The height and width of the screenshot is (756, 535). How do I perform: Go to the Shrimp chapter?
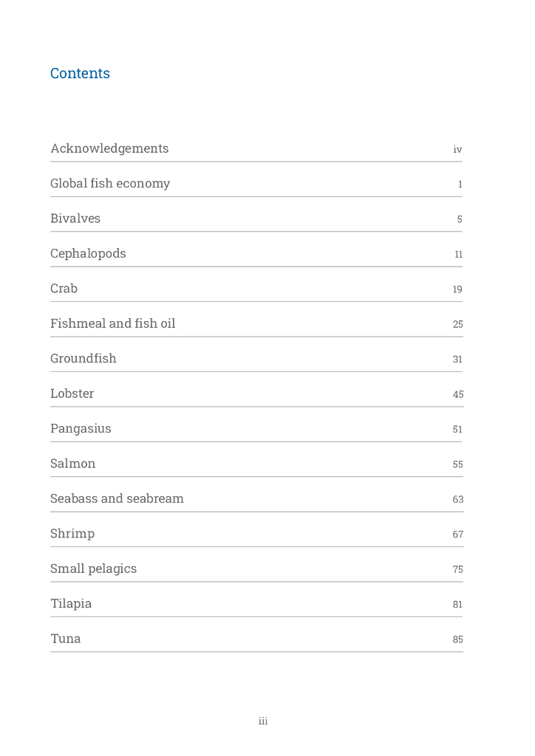tap(72, 534)
